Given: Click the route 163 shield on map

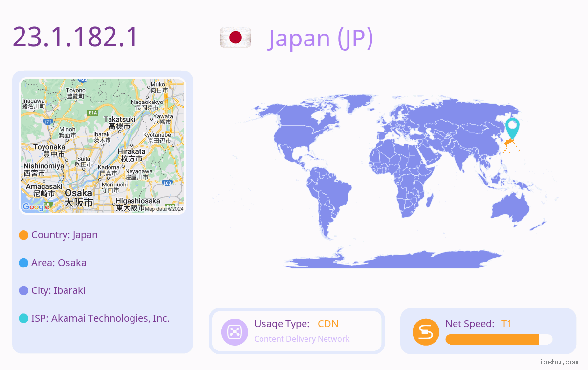Looking at the screenshot, I should tap(167, 183).
